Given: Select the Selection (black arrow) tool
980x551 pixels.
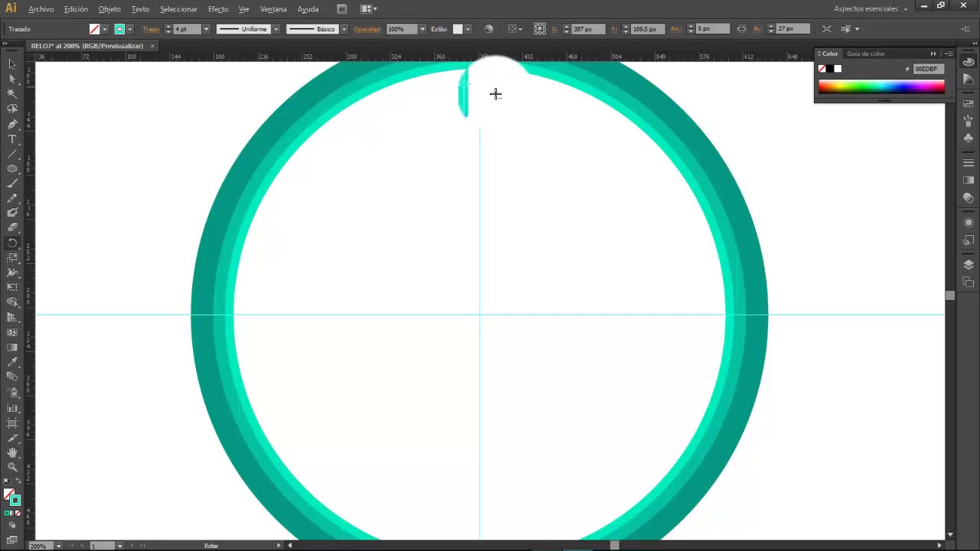Looking at the screenshot, I should pyautogui.click(x=12, y=64).
